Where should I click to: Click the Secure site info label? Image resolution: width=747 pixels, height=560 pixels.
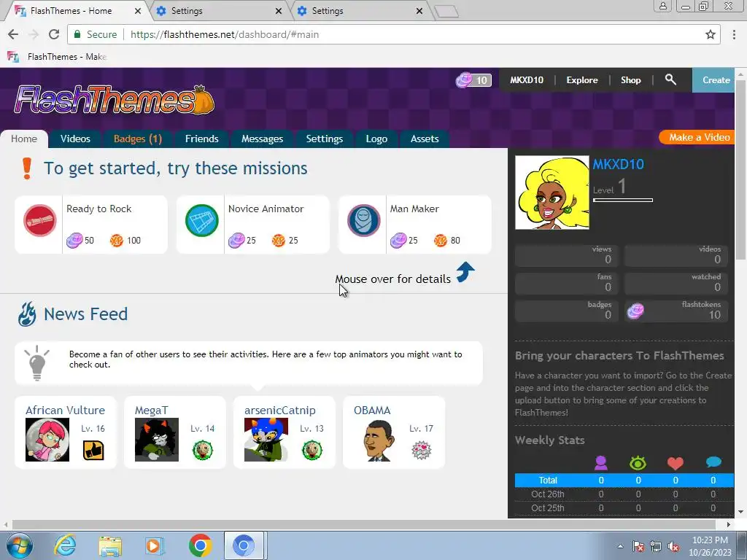[x=96, y=34]
